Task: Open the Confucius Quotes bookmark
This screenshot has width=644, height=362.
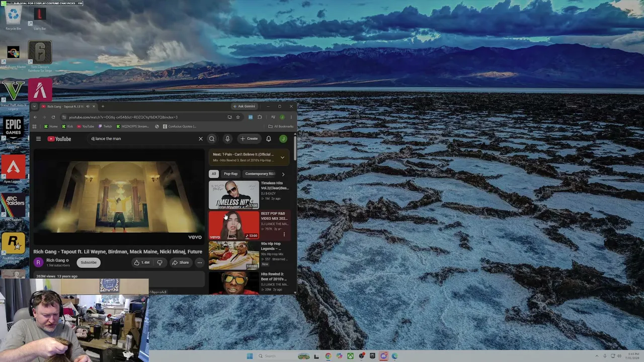Action: click(x=179, y=127)
